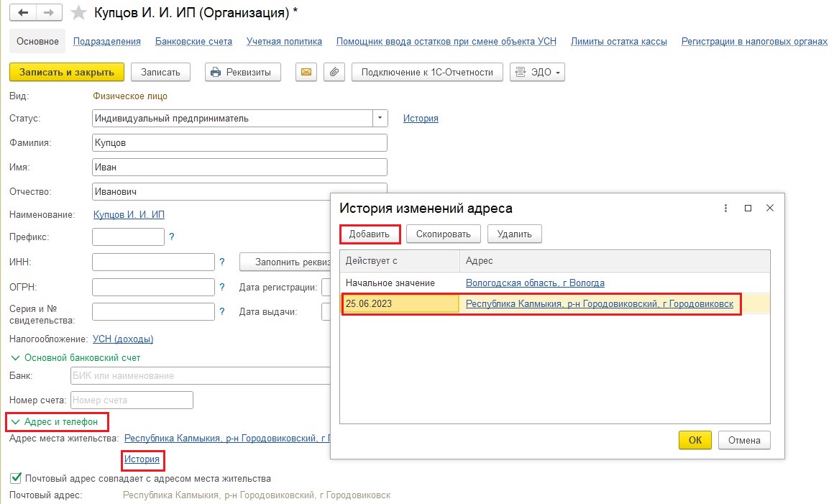
Task: Switch to the Основное tab
Action: [38, 42]
